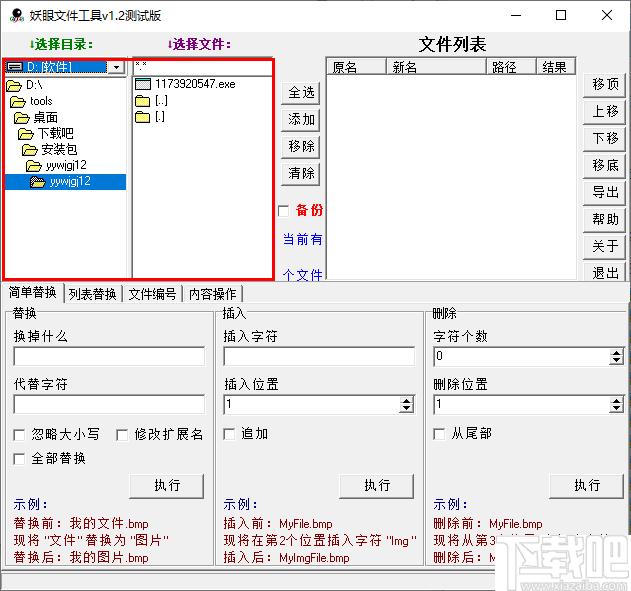This screenshot has height=591, width=631.
Task: Click the 移顶 move-to-top button
Action: [x=604, y=84]
